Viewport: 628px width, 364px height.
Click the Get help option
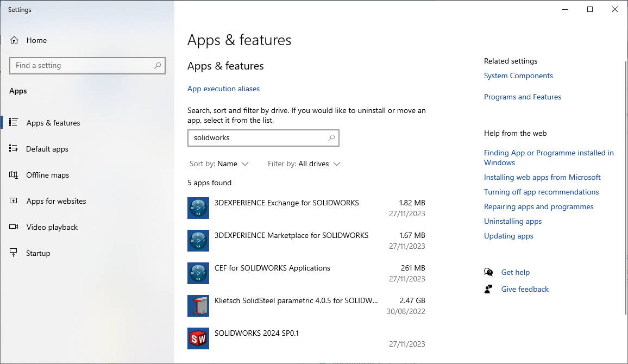515,272
